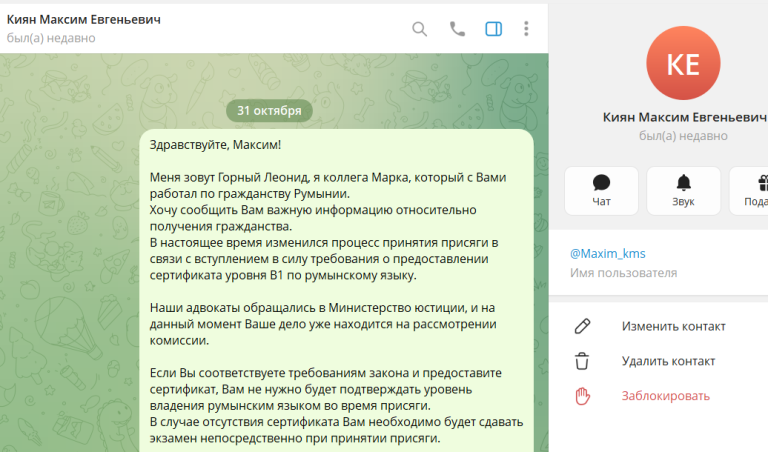
Task: Select Заблокировать to block the user
Action: point(666,396)
